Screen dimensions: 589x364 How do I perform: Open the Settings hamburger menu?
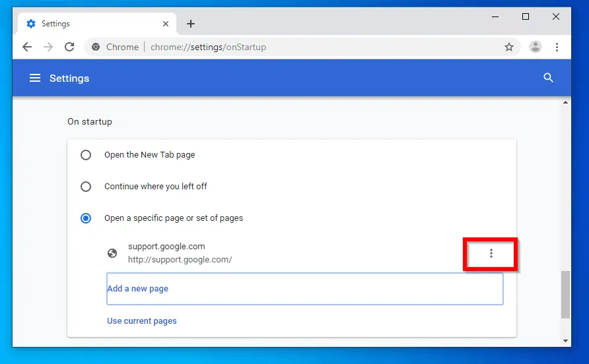[35, 78]
